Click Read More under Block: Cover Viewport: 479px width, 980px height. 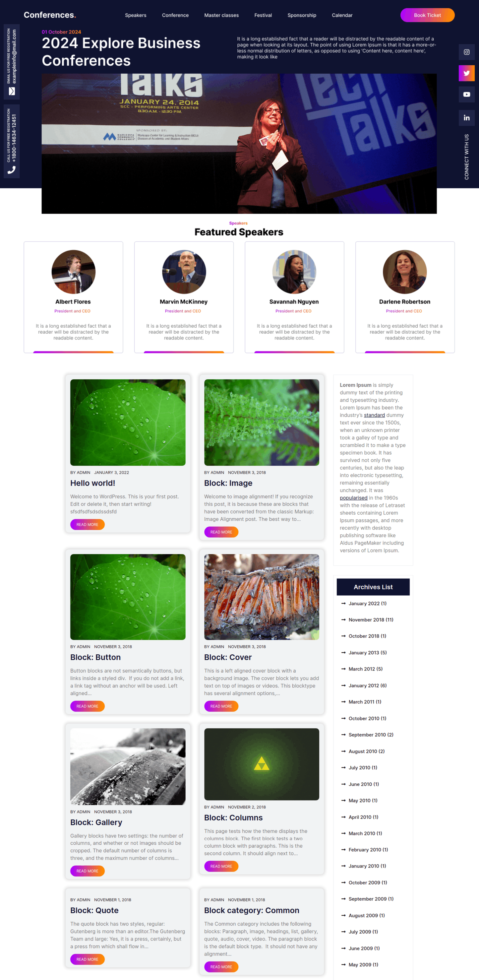pyautogui.click(x=221, y=706)
